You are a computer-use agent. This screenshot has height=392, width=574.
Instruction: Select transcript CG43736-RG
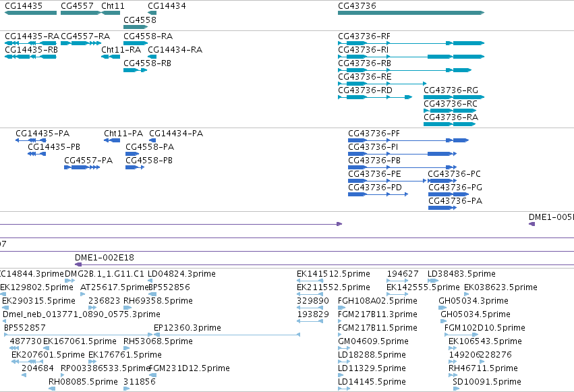tap(454, 97)
